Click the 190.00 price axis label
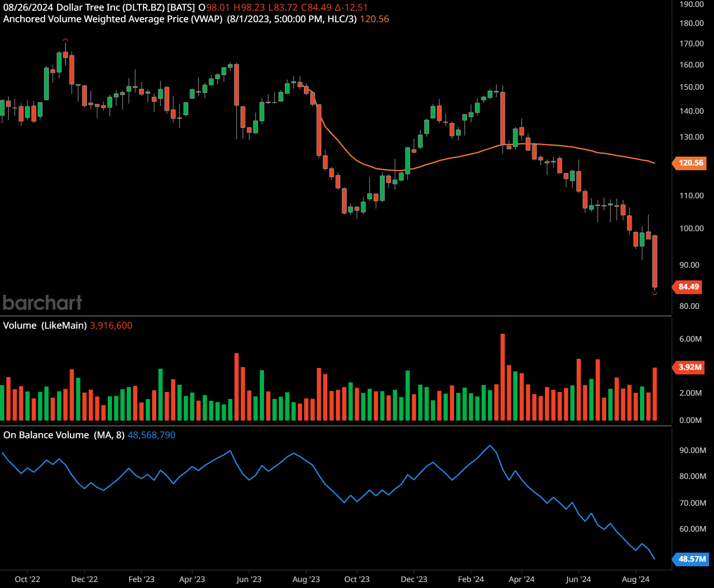714x588 pixels. (x=691, y=4)
